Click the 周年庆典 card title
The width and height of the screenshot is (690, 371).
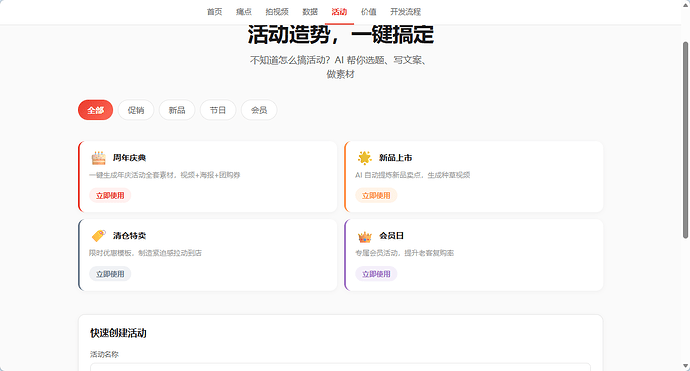click(129, 158)
